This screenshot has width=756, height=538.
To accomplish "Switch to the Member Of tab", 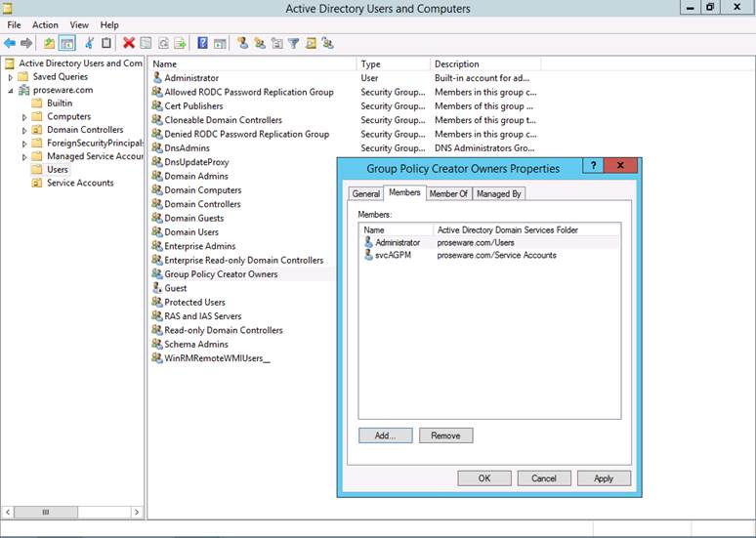I will [448, 193].
